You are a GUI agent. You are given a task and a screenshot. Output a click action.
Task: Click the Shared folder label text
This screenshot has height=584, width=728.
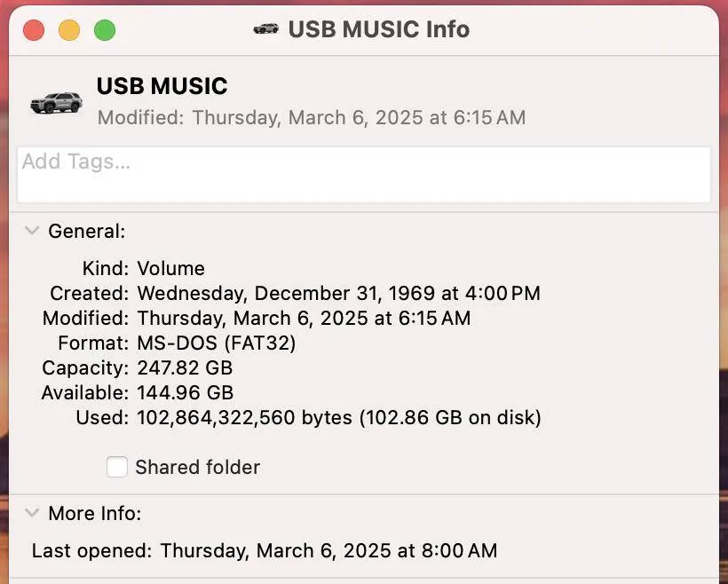click(197, 468)
